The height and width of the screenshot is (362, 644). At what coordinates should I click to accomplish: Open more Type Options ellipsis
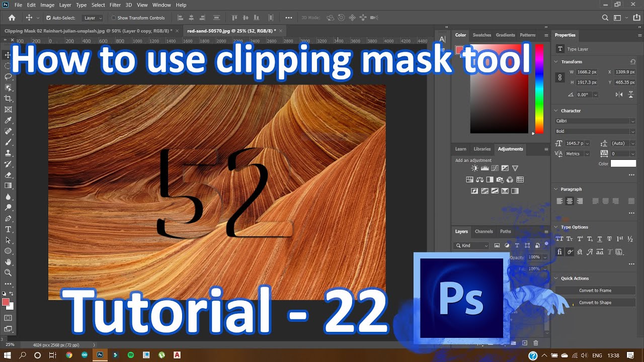(632, 264)
